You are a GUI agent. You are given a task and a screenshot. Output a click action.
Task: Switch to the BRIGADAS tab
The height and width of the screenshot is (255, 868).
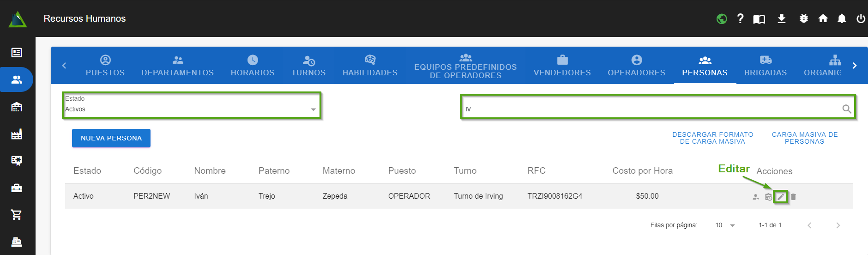click(765, 66)
